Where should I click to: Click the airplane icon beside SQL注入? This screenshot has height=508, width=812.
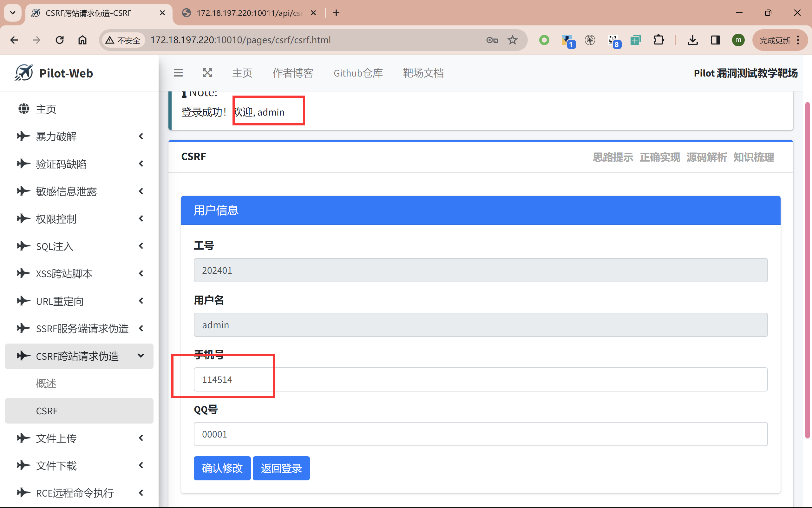[x=23, y=246]
